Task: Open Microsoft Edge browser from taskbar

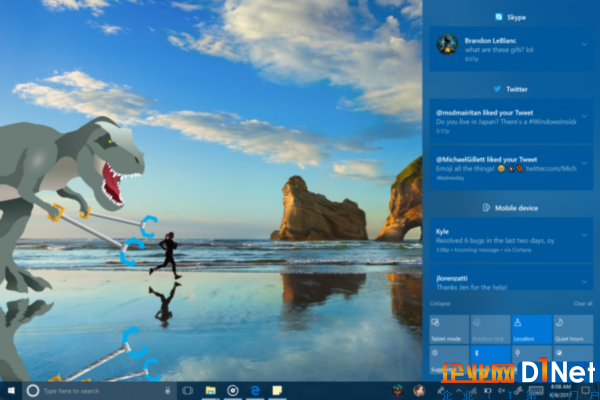Action: (255, 391)
